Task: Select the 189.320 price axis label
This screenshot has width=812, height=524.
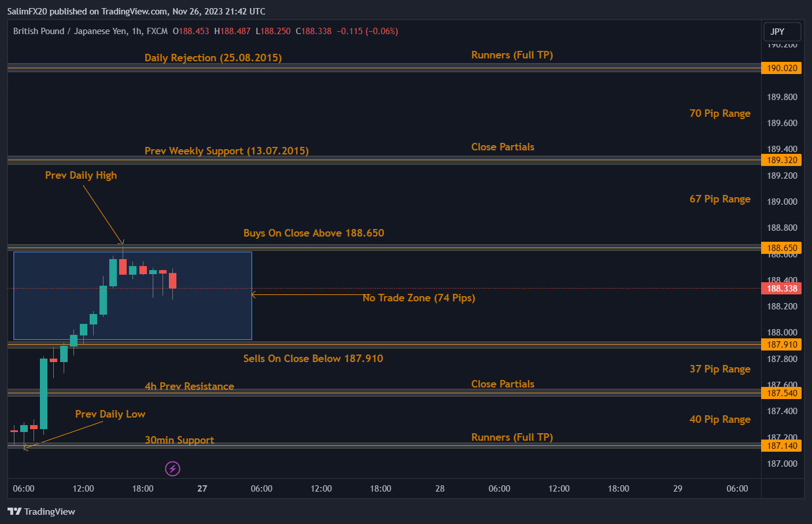Action: (781, 160)
